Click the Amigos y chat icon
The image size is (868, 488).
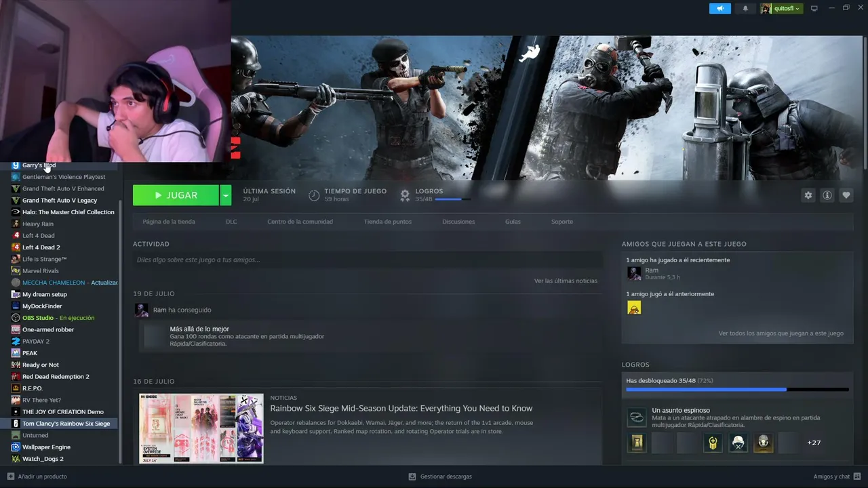pyautogui.click(x=856, y=476)
